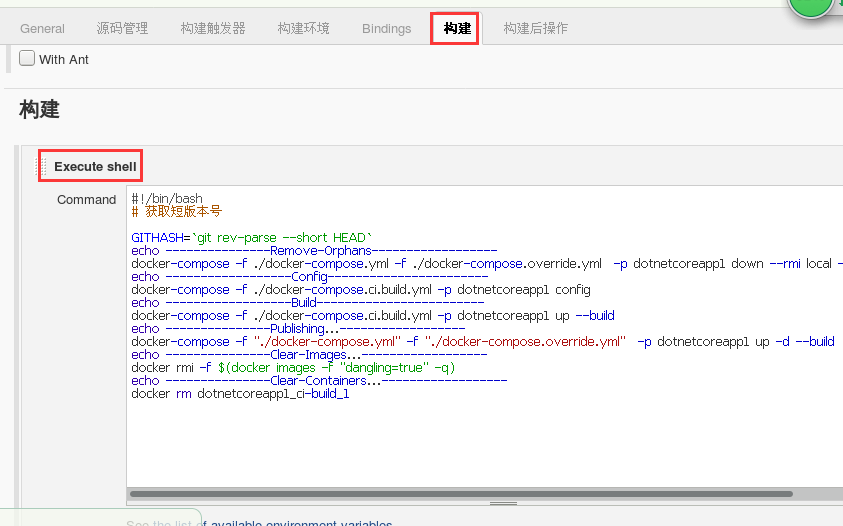
Task: Click the '# 获取短版本号' comment line
Action: pyautogui.click(x=177, y=211)
